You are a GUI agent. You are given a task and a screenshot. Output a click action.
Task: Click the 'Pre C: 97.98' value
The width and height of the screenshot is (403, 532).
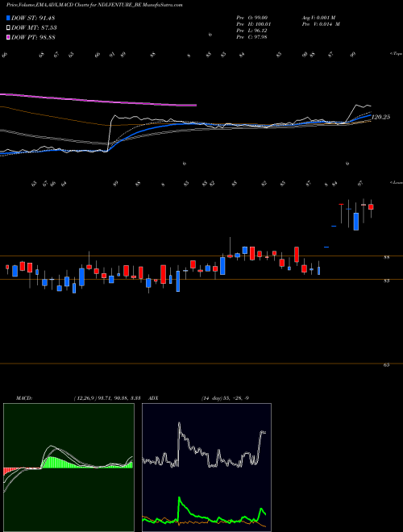251,37
